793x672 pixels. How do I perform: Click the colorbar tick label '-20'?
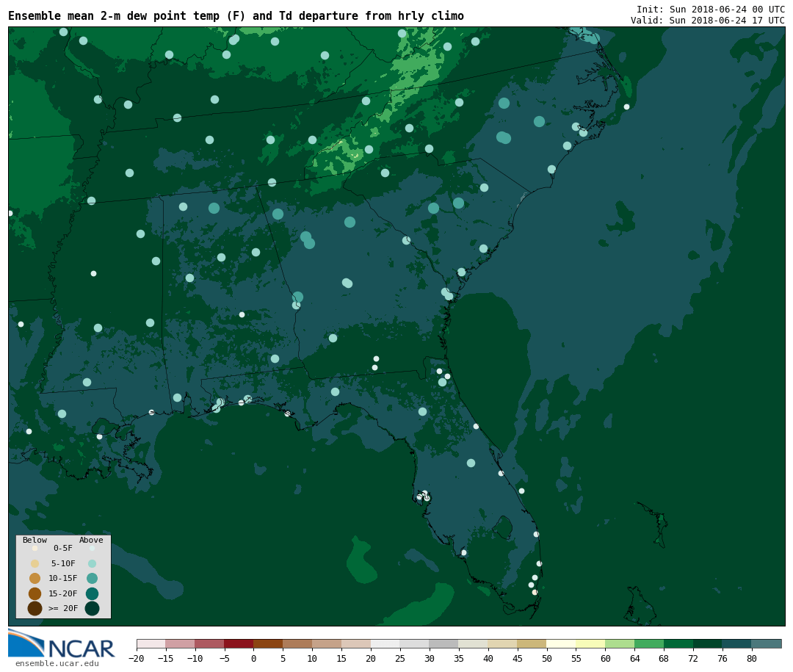click(136, 658)
